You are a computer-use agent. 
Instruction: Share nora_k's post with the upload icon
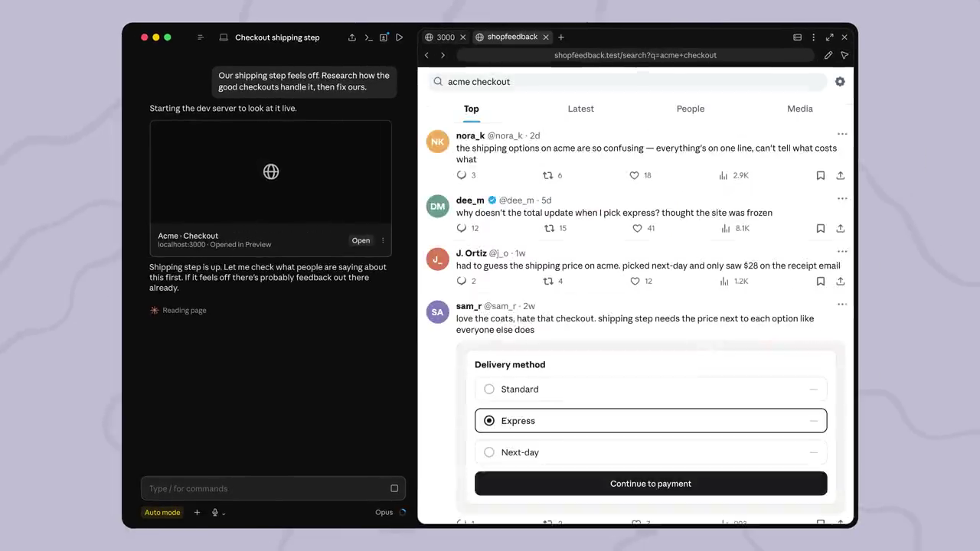pyautogui.click(x=841, y=175)
